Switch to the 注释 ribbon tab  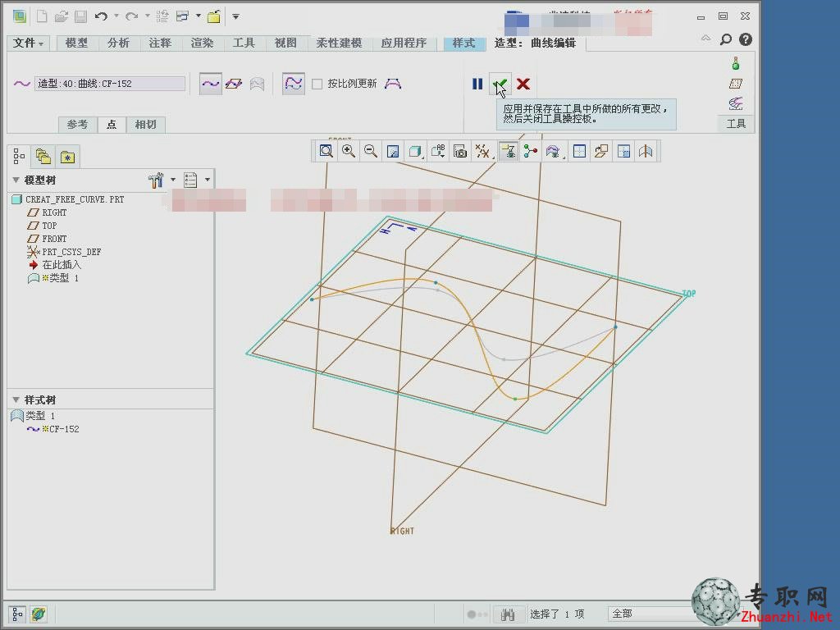tap(160, 43)
